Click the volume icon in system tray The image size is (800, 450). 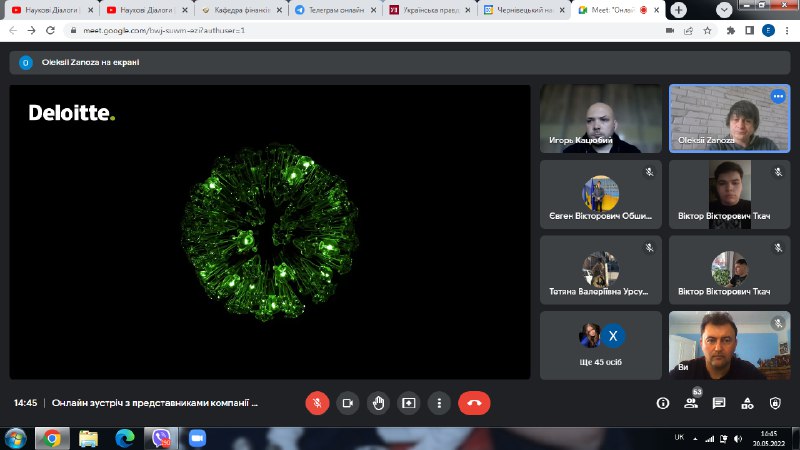[x=738, y=438]
